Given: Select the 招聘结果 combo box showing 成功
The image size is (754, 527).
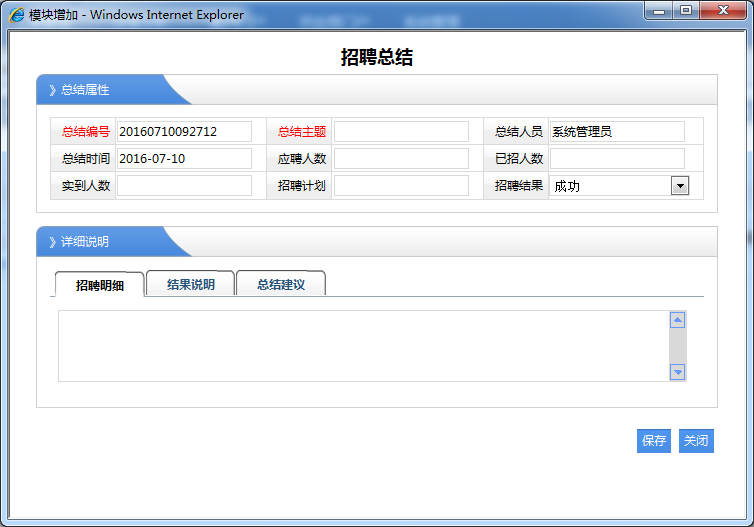Looking at the screenshot, I should (x=610, y=185).
